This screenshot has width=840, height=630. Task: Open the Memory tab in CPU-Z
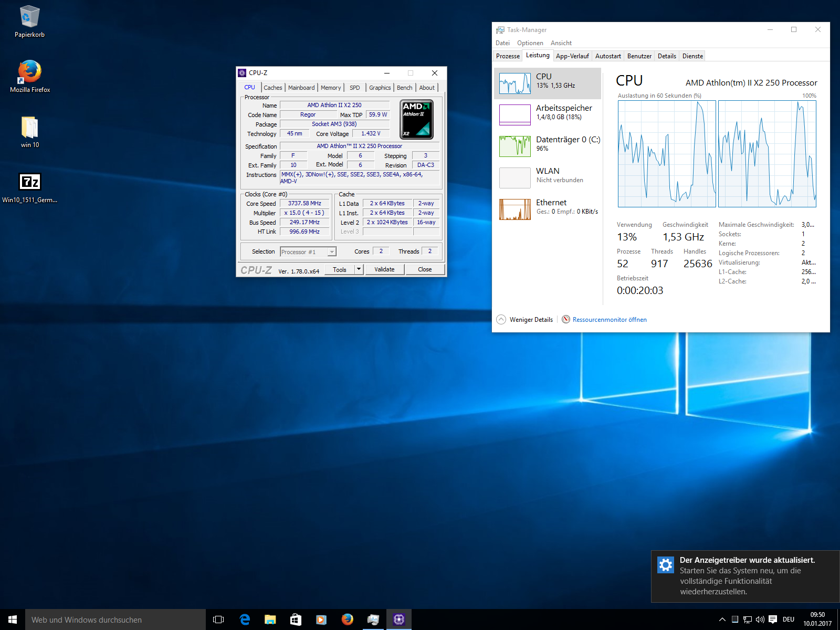331,88
